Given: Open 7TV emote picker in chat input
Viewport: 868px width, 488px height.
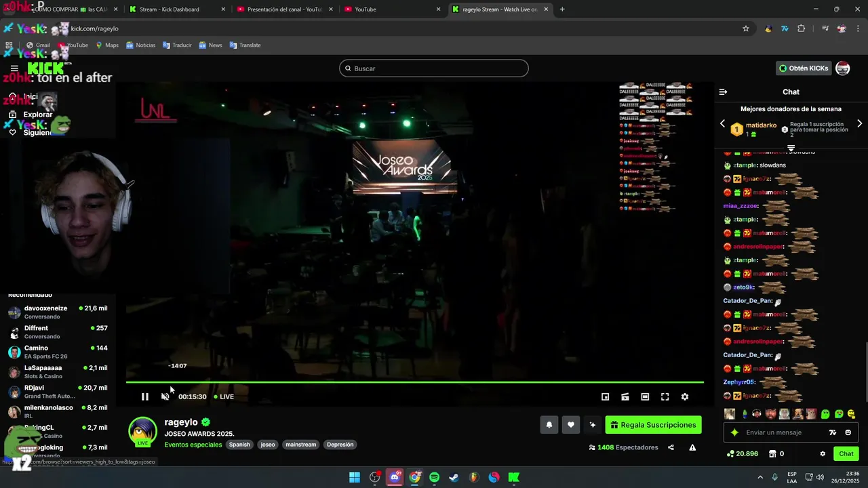Looking at the screenshot, I should 833,432.
